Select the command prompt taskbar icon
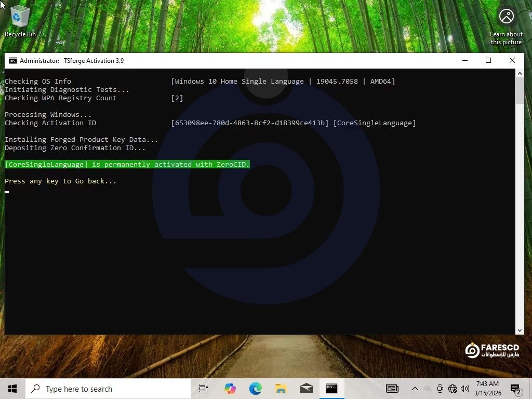Viewport: 532px width, 399px height. click(331, 389)
